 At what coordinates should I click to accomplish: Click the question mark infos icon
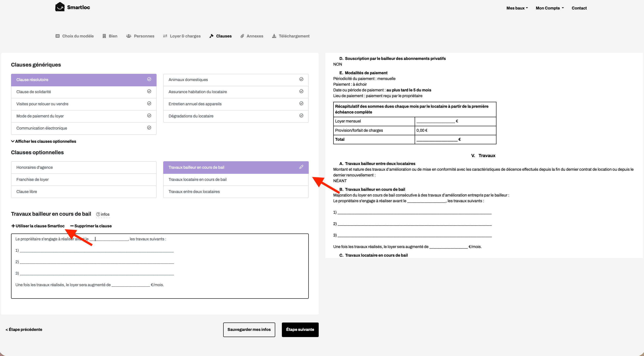point(98,214)
